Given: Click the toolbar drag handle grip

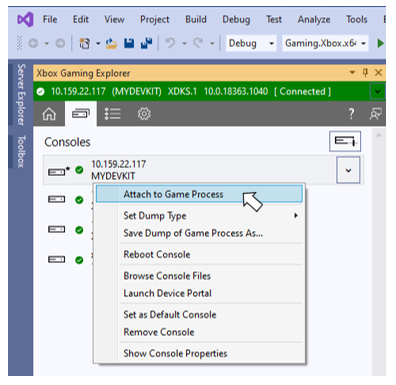Looking at the screenshot, I should pyautogui.click(x=19, y=43).
